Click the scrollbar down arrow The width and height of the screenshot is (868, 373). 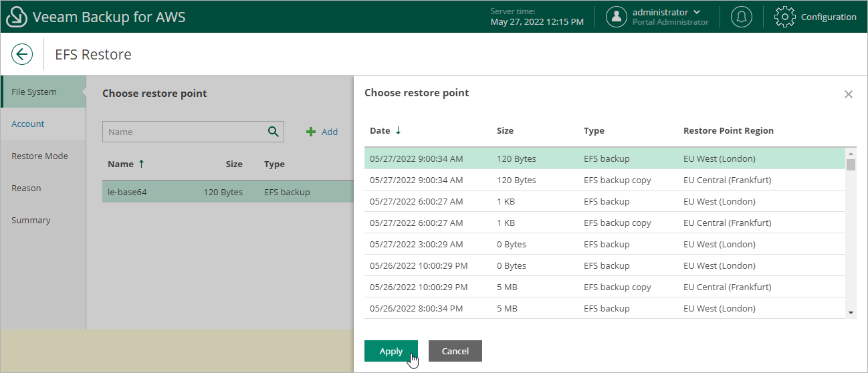coord(851,313)
